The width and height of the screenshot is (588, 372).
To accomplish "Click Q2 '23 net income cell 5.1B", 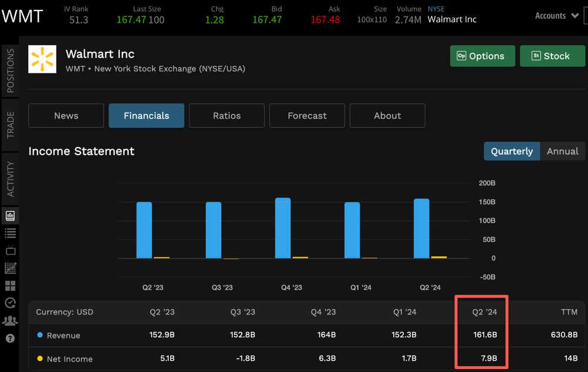I will (x=167, y=358).
